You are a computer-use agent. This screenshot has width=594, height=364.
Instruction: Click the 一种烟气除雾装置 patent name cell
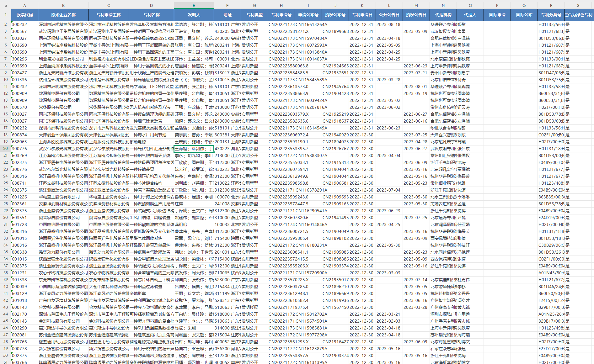pyautogui.click(x=152, y=121)
